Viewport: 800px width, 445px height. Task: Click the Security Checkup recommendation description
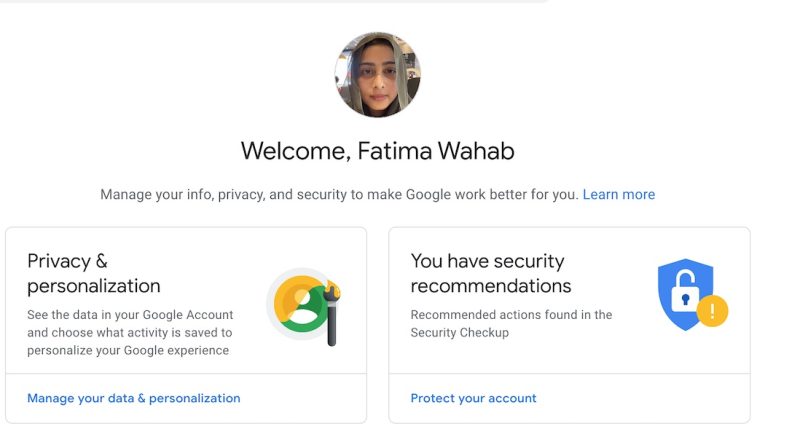(x=511, y=324)
